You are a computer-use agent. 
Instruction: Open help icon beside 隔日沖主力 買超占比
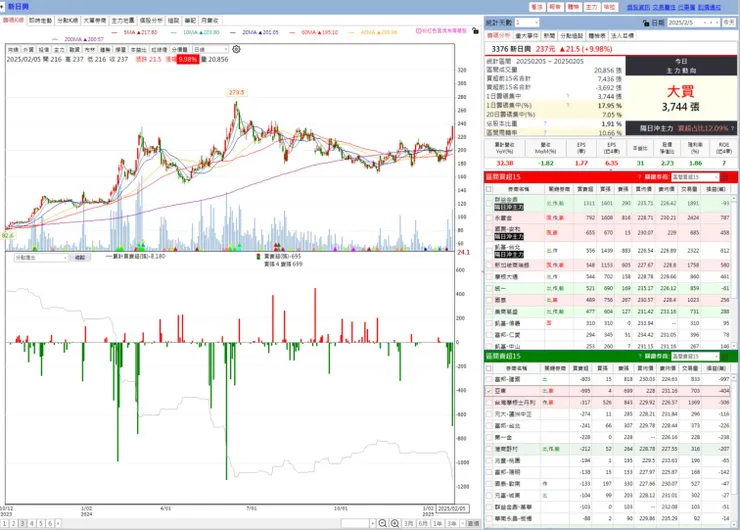[732, 128]
